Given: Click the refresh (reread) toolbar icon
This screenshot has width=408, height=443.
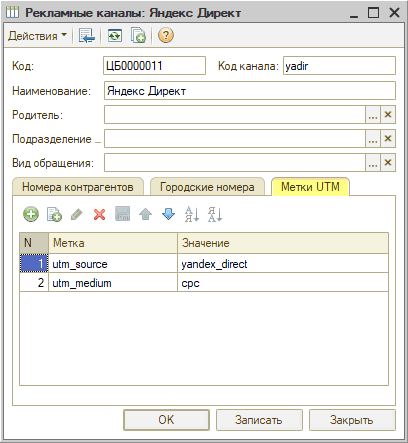Looking at the screenshot, I should (115, 35).
